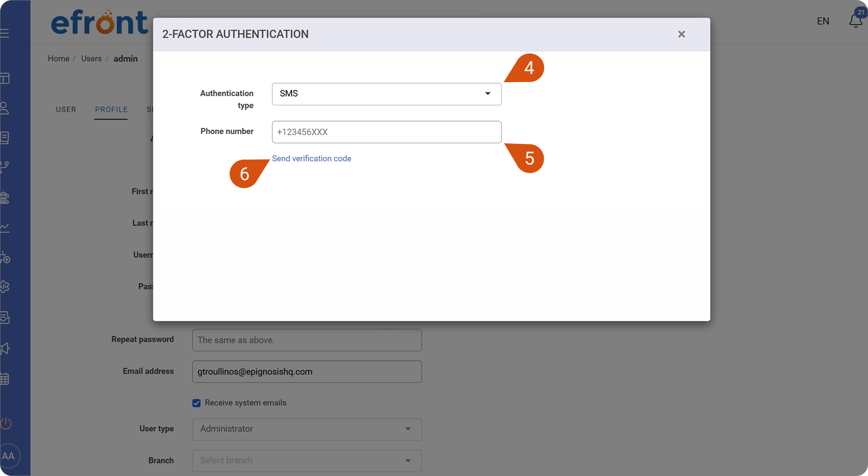Click the Receive system emails label text
This screenshot has height=476, width=868.
pyautogui.click(x=245, y=403)
